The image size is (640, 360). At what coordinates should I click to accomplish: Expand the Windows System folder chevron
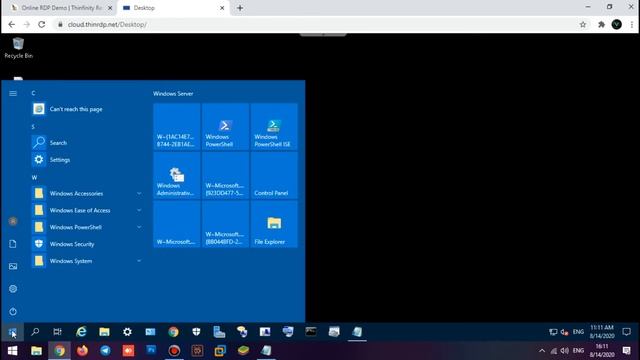pos(139,261)
